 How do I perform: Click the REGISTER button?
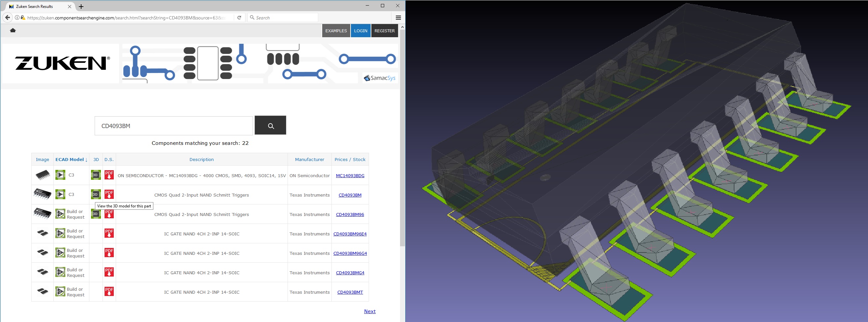(x=385, y=31)
